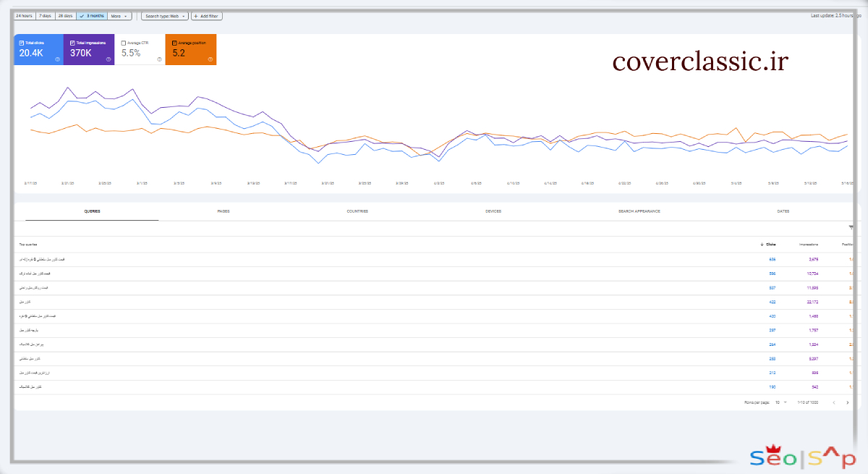Click the 422 clicks value
The height and width of the screenshot is (474, 868).
point(773,302)
